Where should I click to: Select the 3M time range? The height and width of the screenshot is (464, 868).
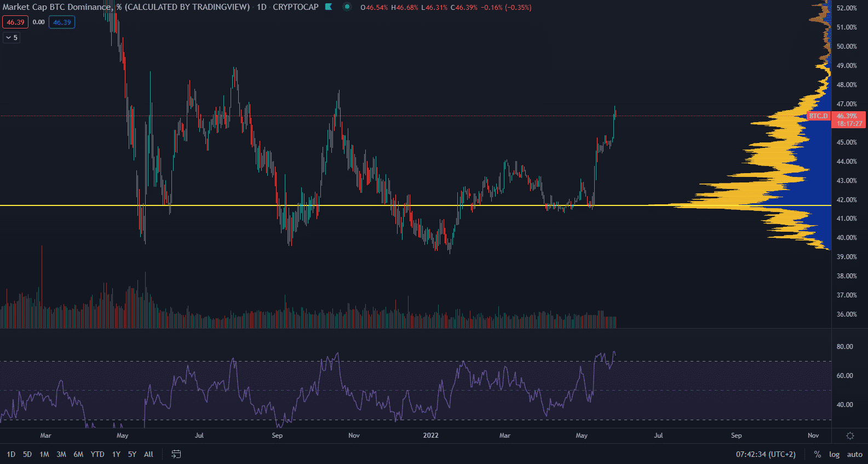point(61,454)
